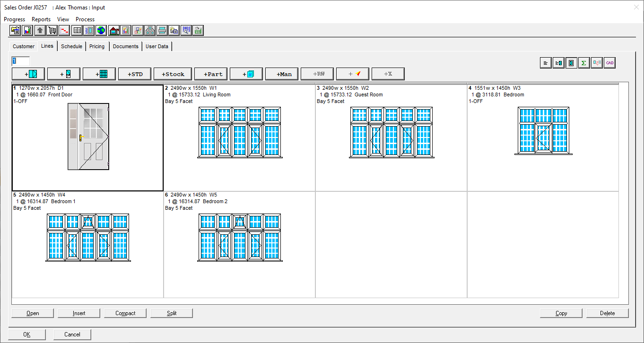Screen dimensions: 644x343
Task: Click the bar chart toolbar icon
Action: click(x=27, y=31)
